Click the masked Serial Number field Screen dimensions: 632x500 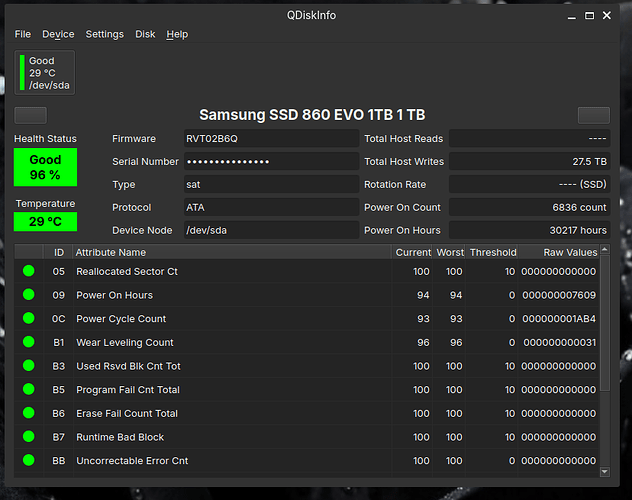pos(271,162)
